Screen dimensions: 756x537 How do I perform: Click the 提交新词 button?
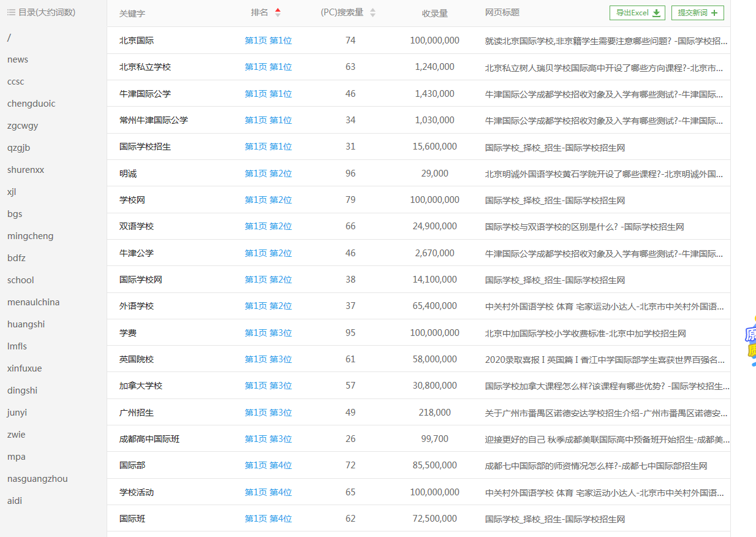[x=698, y=12]
